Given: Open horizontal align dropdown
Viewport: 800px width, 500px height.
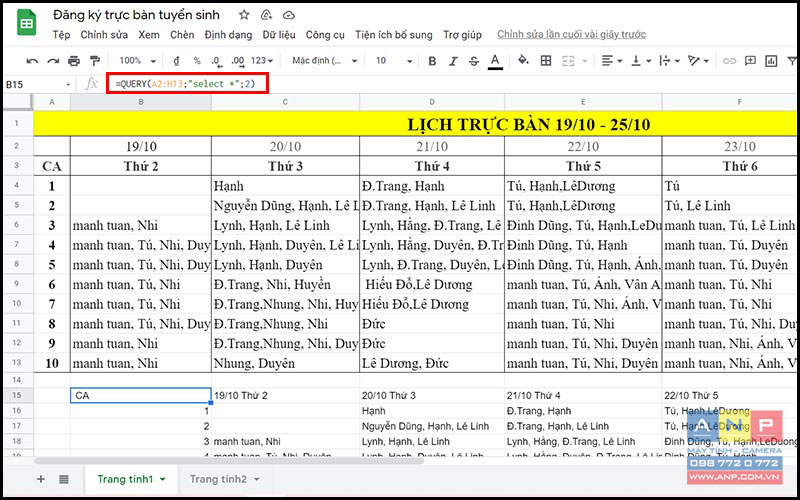Looking at the screenshot, I should [612, 61].
